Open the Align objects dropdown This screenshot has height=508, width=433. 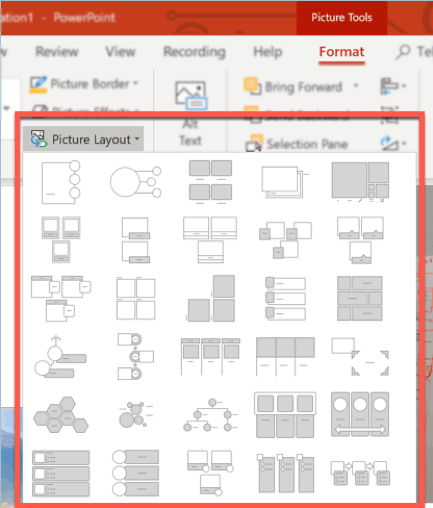393,86
